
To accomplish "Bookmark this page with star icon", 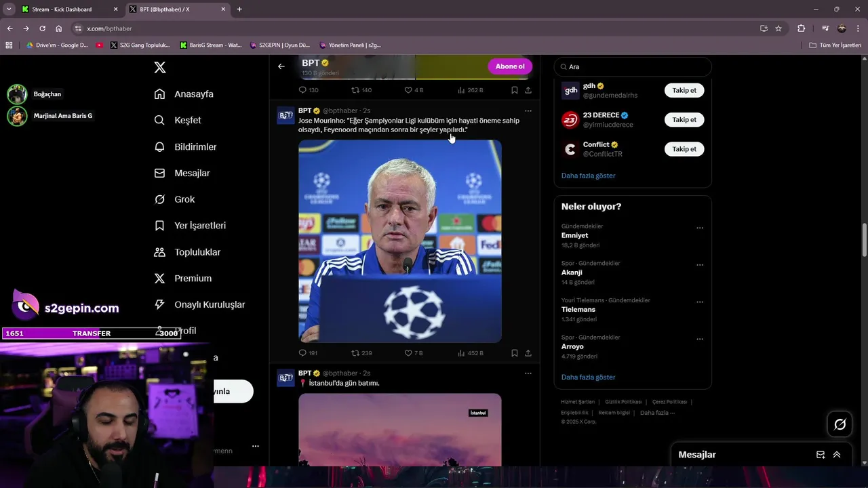I will tap(778, 28).
